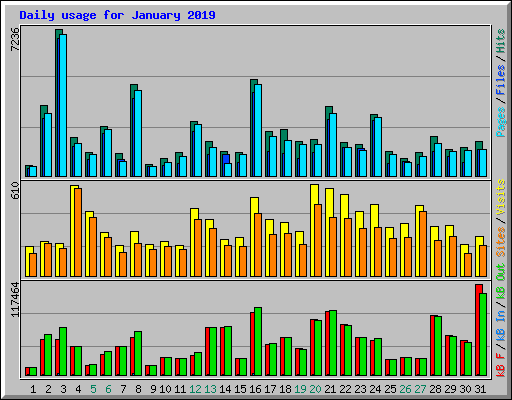Click the green kB Out bar for day 16
Screen dimensions: 512x400
coord(258,341)
